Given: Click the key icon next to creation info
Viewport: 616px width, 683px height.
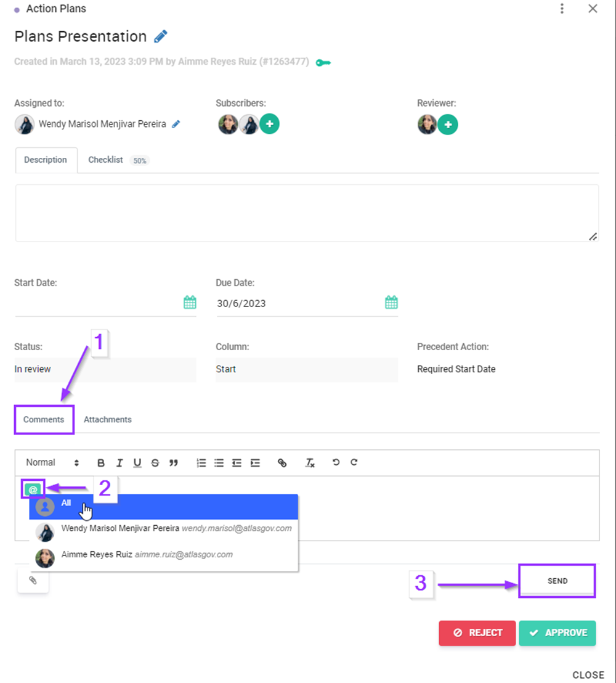Looking at the screenshot, I should coord(323,62).
